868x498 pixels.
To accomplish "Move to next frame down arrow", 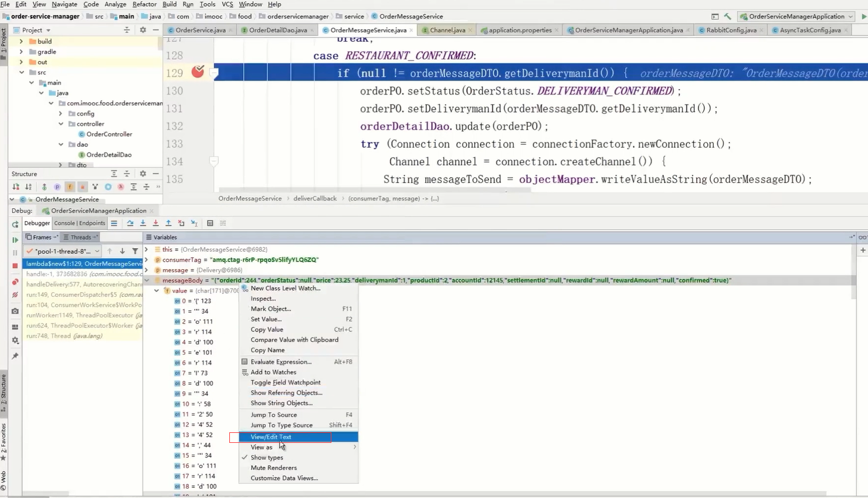I will point(123,251).
